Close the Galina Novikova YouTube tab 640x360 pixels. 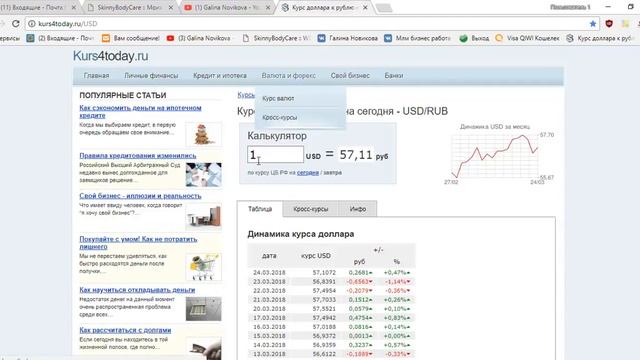pyautogui.click(x=268, y=8)
